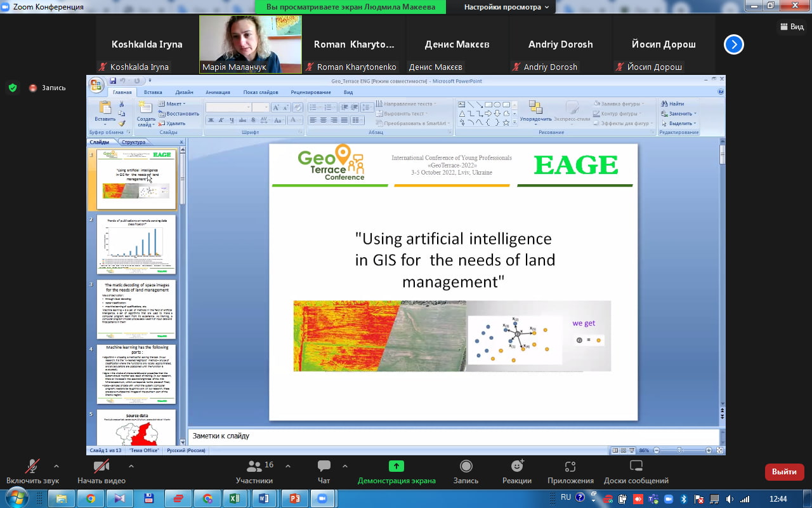
Task: Open Excel from the Windows taskbar
Action: [x=235, y=498]
